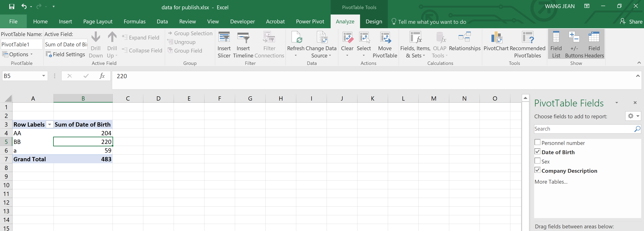Open Field Settings
Viewport: 644px width, 231px height.
coord(65,54)
